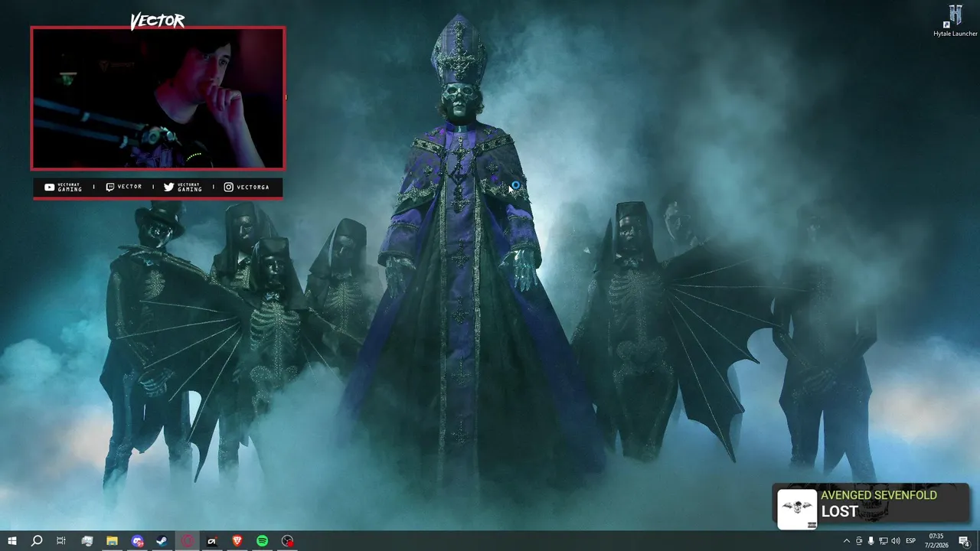Screen dimensions: 980x551
Task: Select the Hytale Launcher desktop shortcut
Action: pyautogui.click(x=955, y=21)
